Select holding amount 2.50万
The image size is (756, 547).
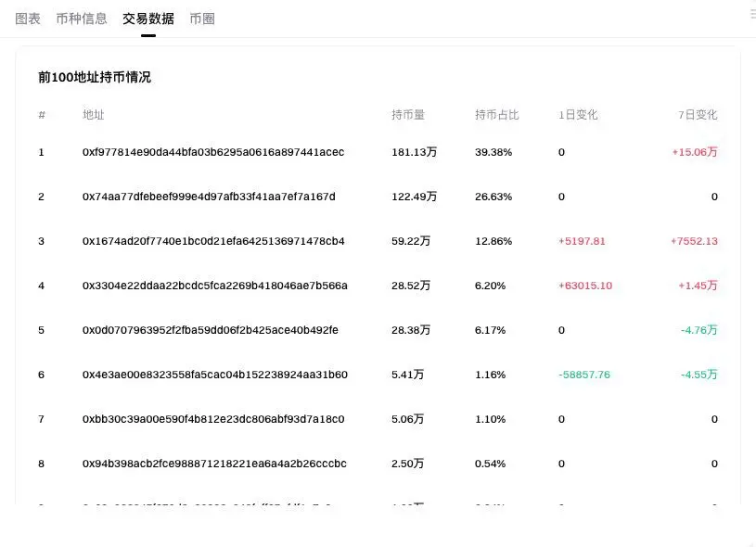click(408, 464)
